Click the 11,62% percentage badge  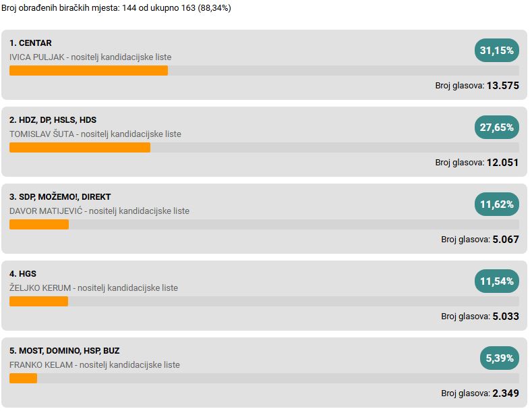click(497, 204)
